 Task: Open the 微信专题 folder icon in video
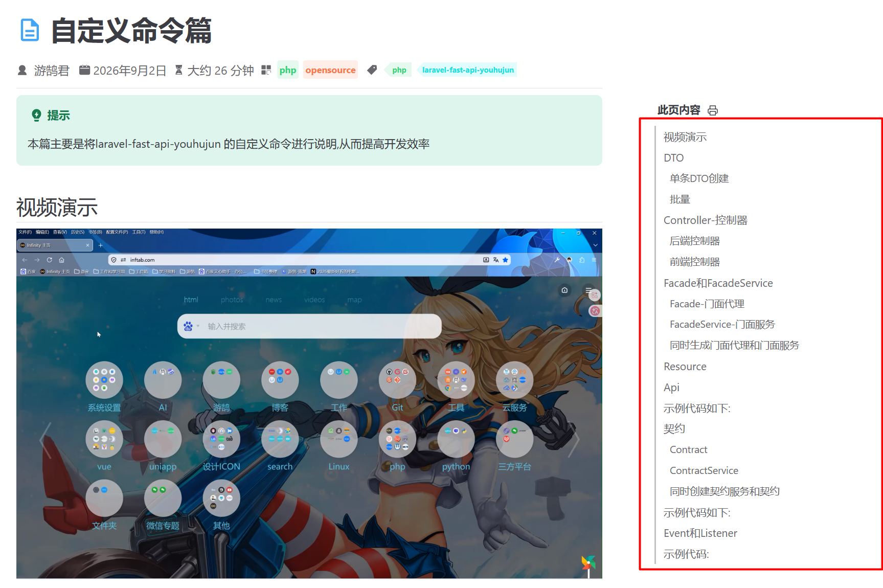click(x=163, y=497)
